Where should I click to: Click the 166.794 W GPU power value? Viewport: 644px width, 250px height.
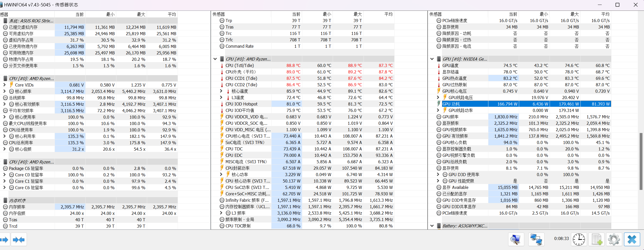pos(507,104)
